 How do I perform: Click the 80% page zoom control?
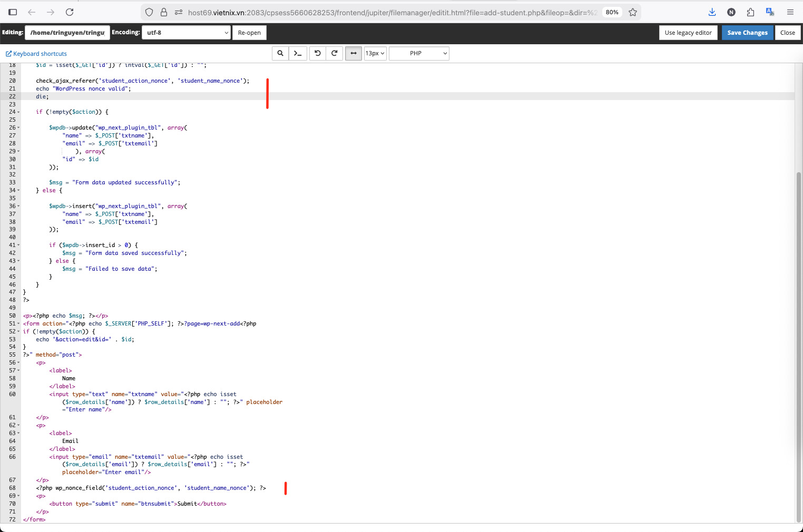click(x=612, y=12)
